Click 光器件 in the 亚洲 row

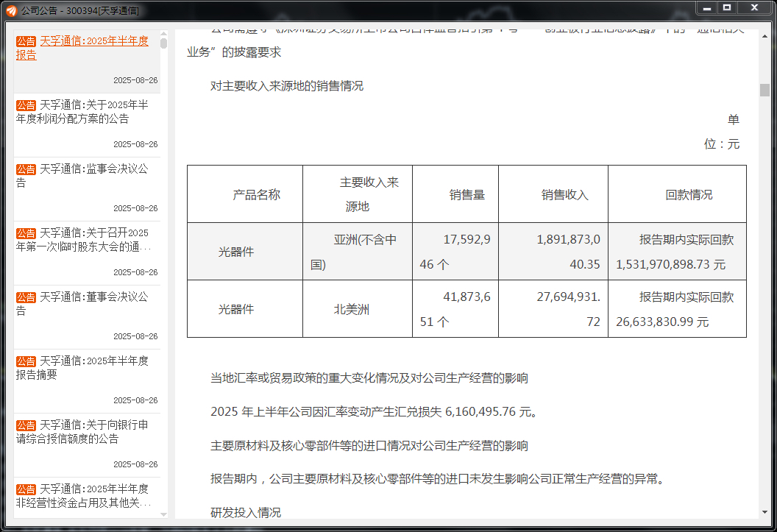(x=245, y=252)
